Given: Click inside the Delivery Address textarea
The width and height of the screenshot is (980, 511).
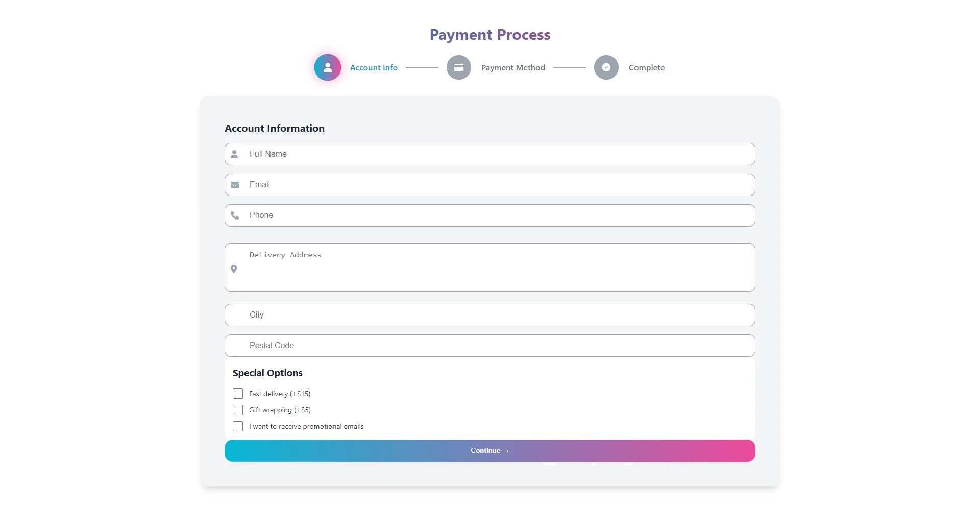Looking at the screenshot, I should click(x=489, y=267).
